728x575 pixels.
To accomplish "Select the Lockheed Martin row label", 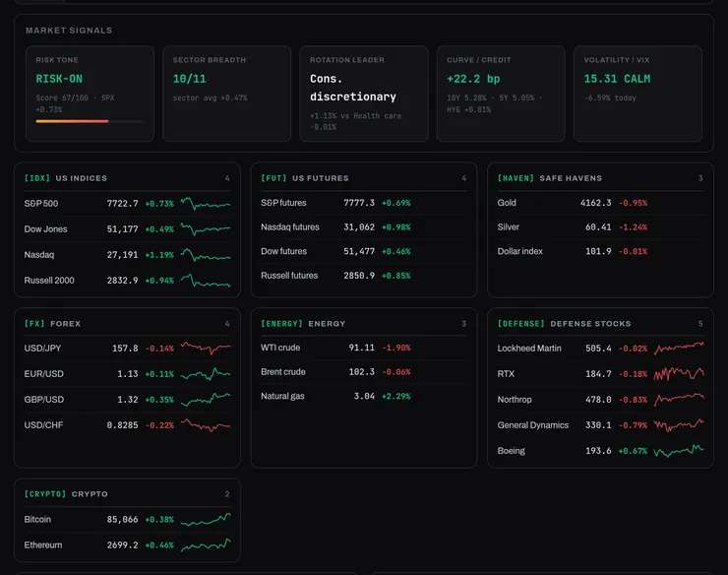I will pyautogui.click(x=529, y=349).
